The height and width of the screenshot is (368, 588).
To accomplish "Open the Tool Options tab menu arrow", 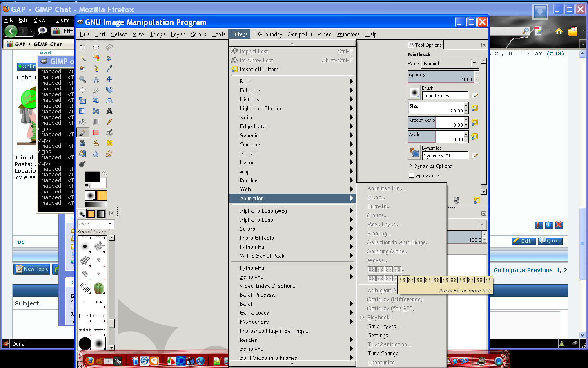I will click(483, 45).
